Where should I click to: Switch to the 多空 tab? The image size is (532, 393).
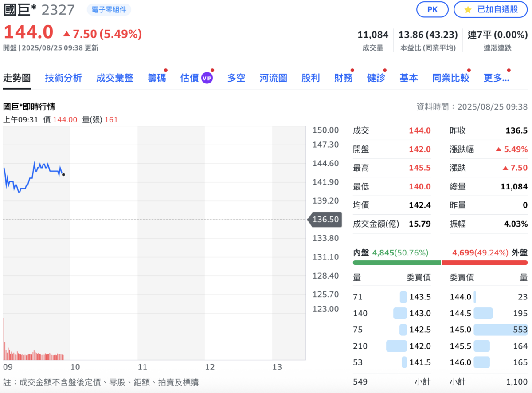click(236, 78)
